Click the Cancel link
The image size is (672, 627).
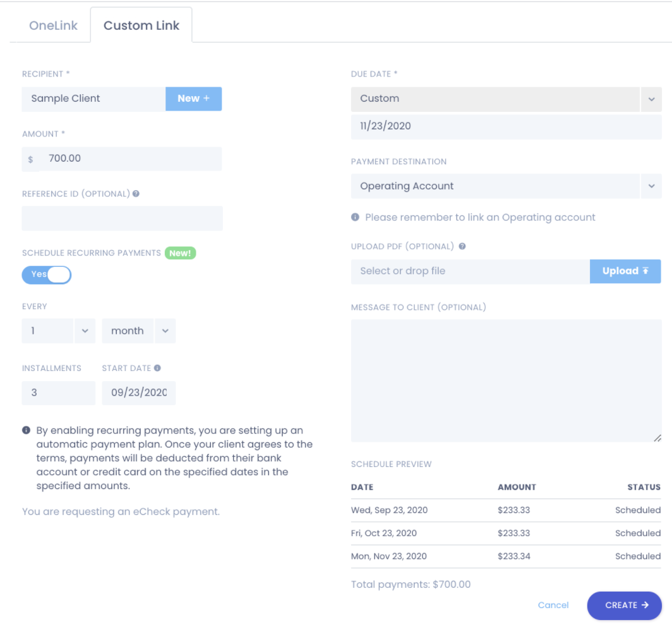(x=553, y=605)
